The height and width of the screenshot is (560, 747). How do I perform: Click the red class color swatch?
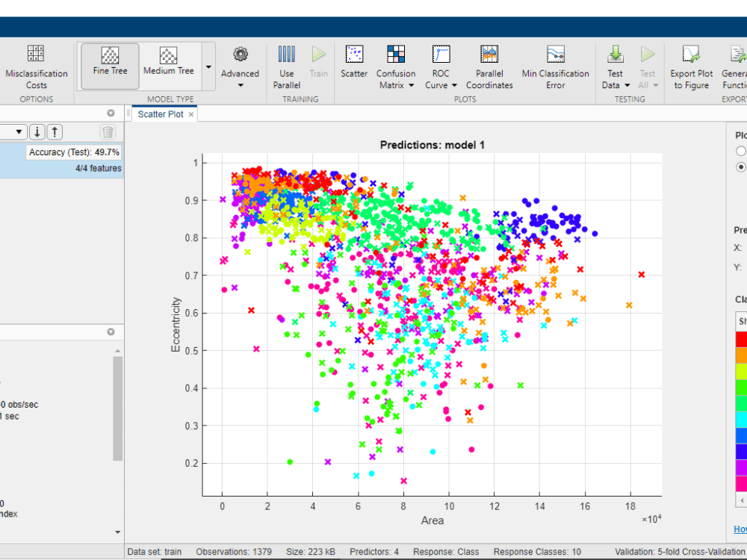742,338
